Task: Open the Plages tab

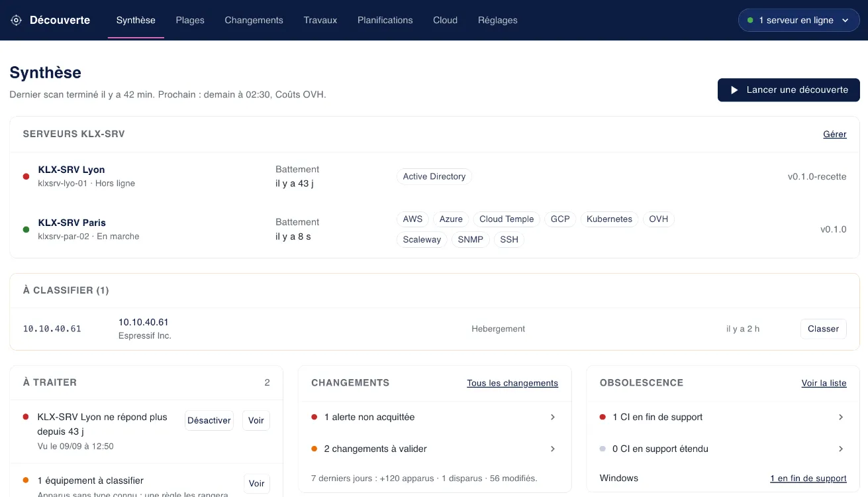Action: 190,20
